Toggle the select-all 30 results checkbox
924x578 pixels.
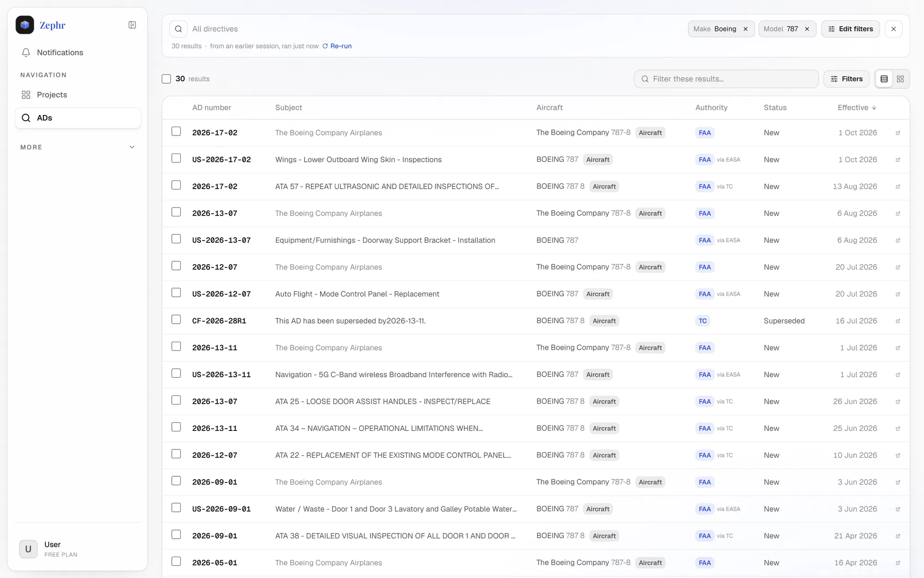[166, 79]
